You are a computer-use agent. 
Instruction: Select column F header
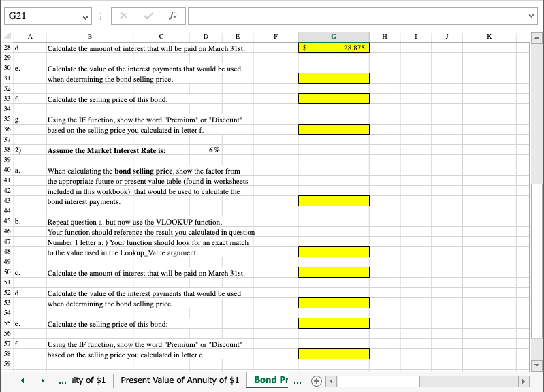point(276,37)
